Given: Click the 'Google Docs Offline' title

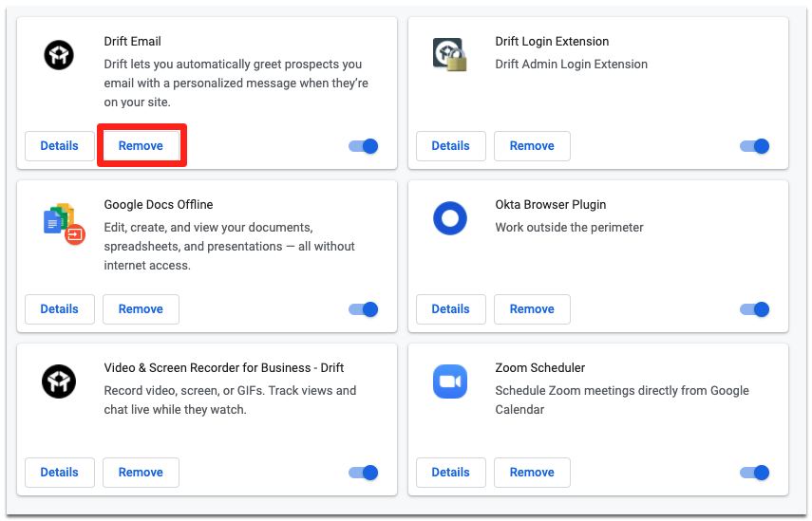Looking at the screenshot, I should (159, 205).
